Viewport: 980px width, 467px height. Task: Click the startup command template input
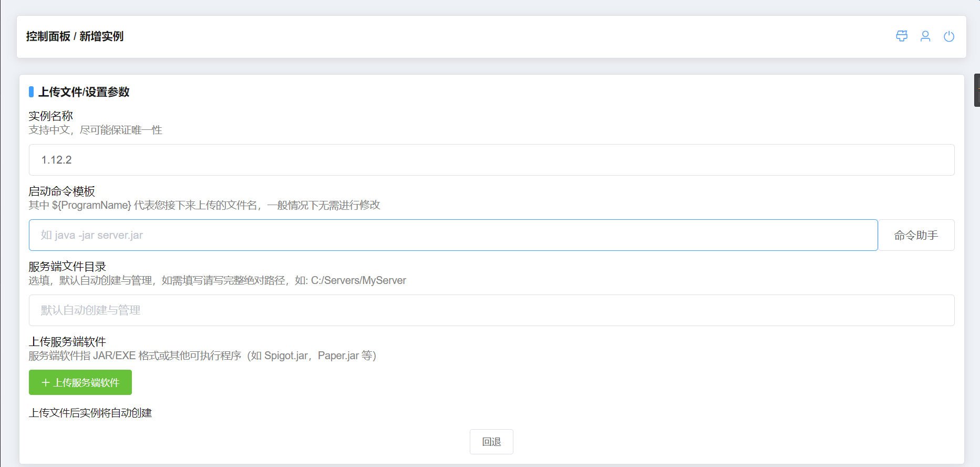[x=453, y=235]
